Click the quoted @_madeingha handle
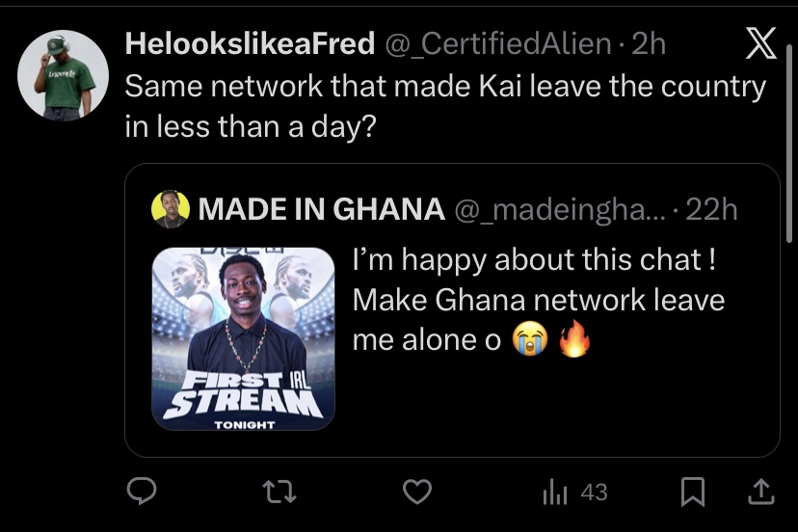Screen dimensions: 798x532 pyautogui.click(x=559, y=208)
